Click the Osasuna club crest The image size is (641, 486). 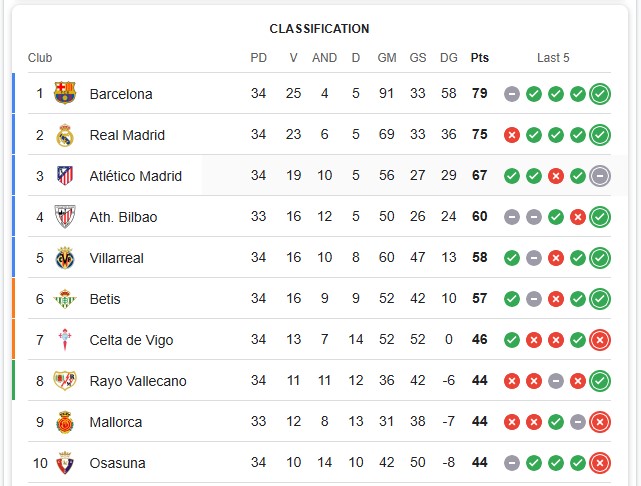pyautogui.click(x=65, y=463)
